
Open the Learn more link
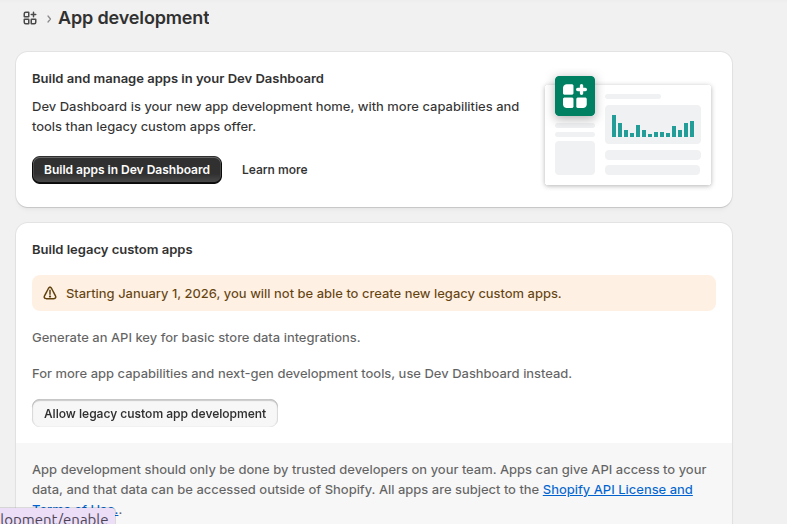click(274, 170)
